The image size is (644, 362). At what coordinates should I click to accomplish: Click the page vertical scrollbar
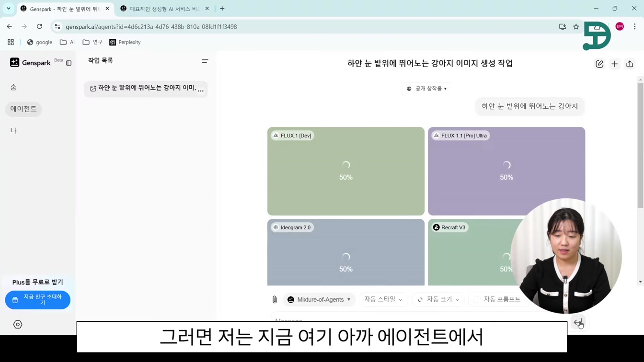point(640,145)
